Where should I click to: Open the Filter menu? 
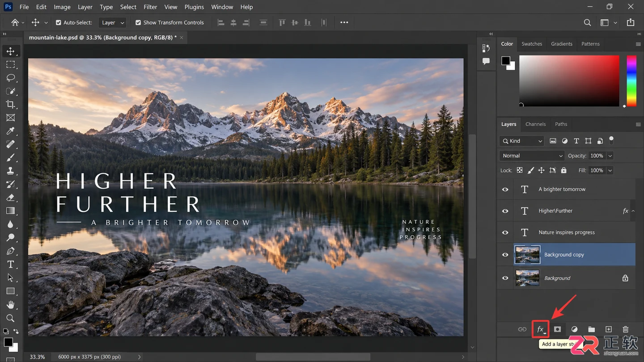[150, 7]
